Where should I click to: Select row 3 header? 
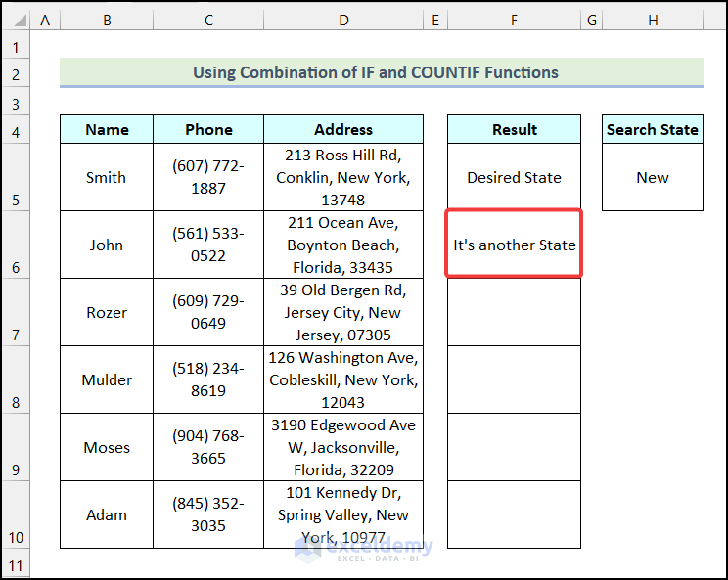[16, 101]
